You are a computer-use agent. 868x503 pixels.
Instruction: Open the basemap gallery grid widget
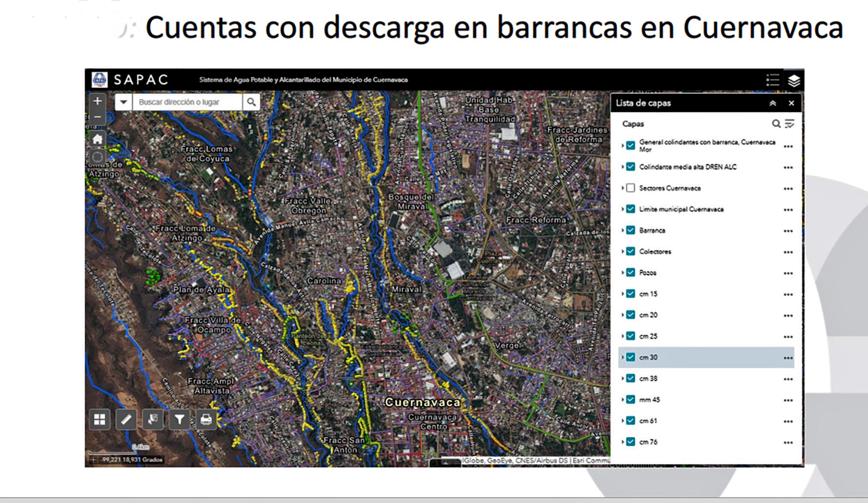[100, 419]
